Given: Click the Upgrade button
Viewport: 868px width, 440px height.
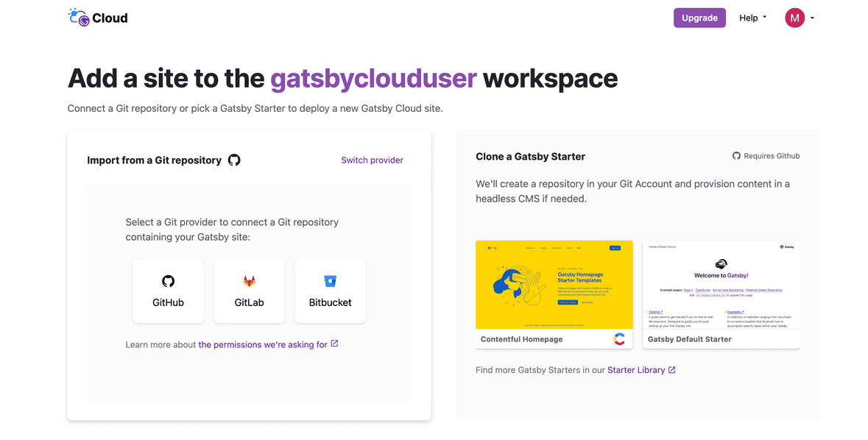Looking at the screenshot, I should coord(699,17).
